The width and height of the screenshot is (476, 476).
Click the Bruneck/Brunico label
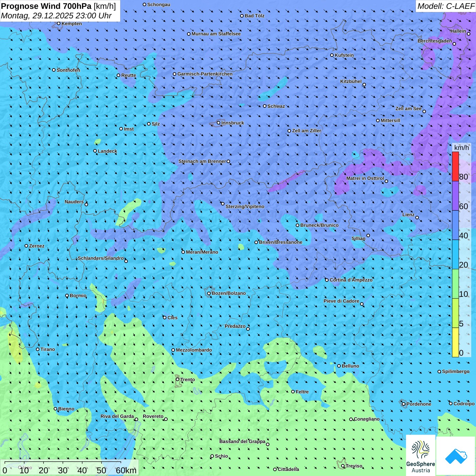tap(319, 225)
